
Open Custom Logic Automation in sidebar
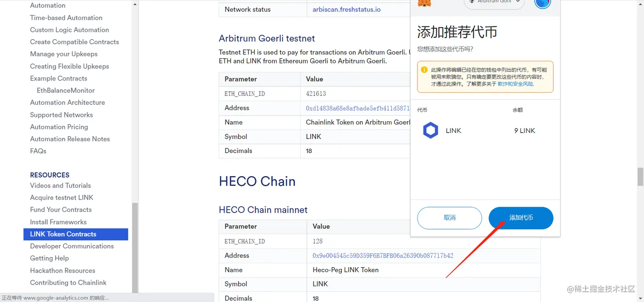(69, 30)
